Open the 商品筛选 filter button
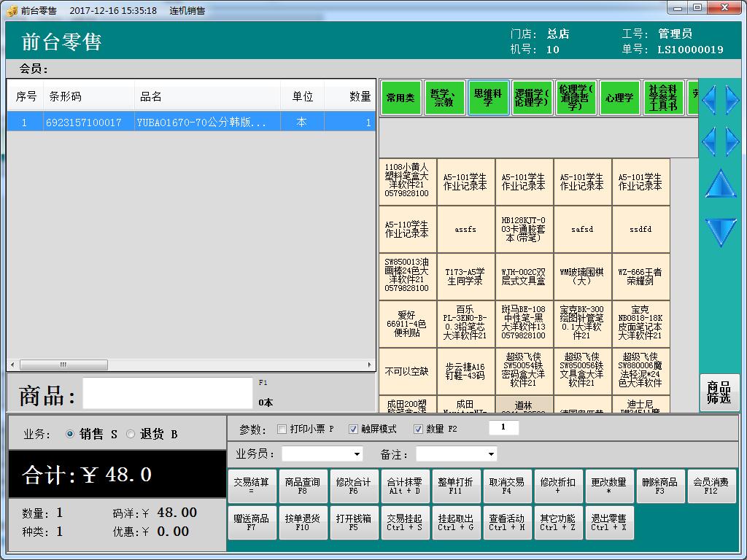The image size is (747, 560). pyautogui.click(x=719, y=392)
